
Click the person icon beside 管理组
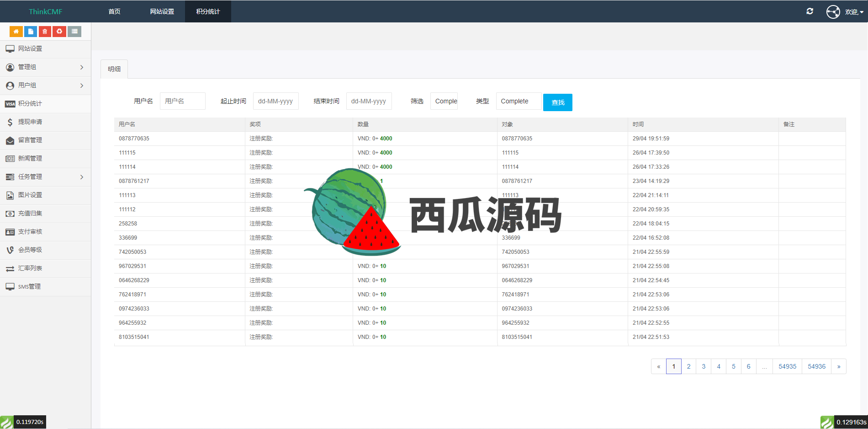[10, 67]
